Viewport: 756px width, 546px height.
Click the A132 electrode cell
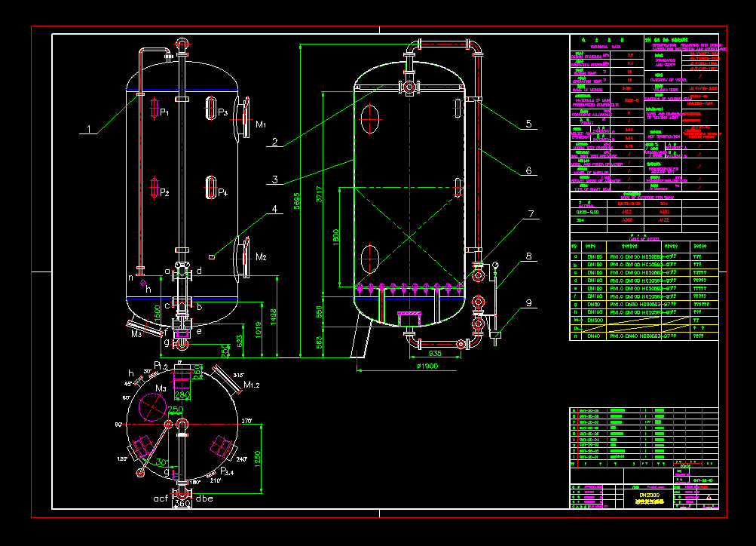coord(664,220)
